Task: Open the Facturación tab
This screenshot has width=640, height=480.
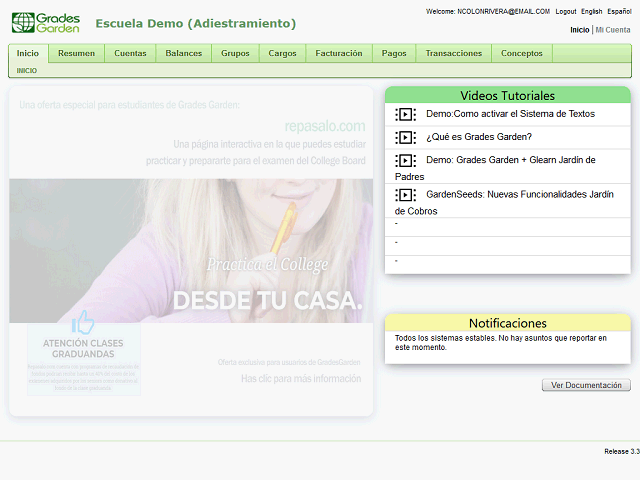Action: 338,53
